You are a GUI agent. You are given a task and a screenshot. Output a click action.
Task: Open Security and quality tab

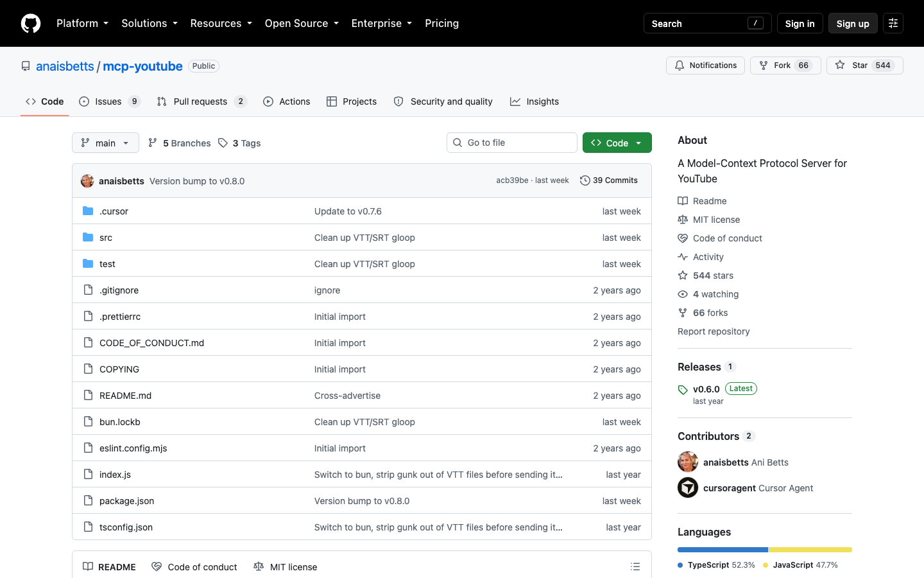click(x=443, y=101)
